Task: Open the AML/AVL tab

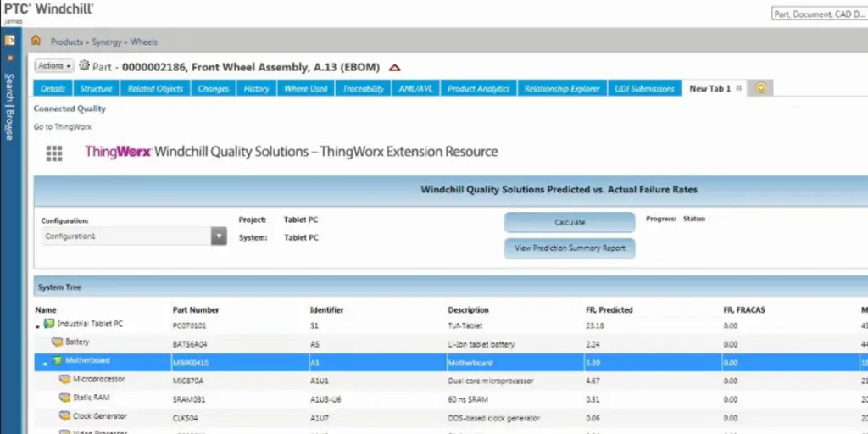Action: 415,88
